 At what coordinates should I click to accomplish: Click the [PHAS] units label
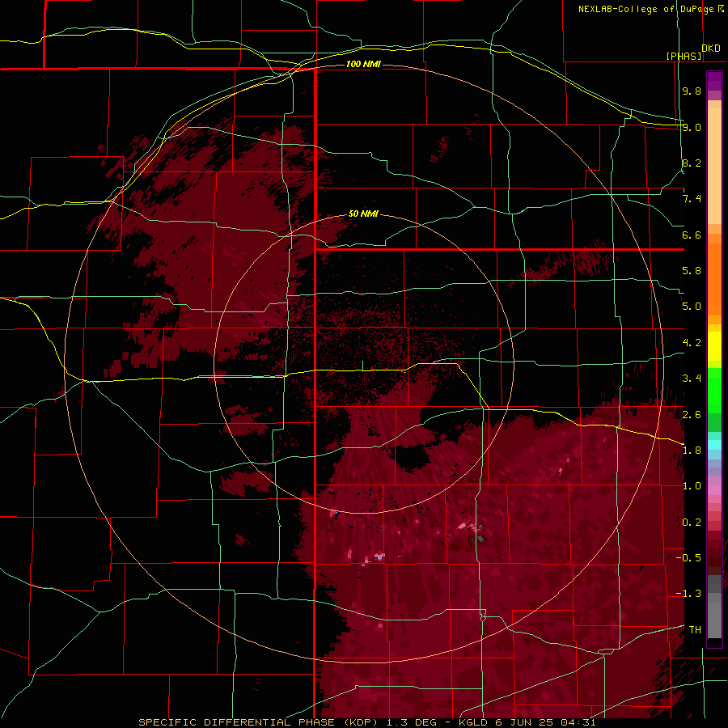[684, 56]
